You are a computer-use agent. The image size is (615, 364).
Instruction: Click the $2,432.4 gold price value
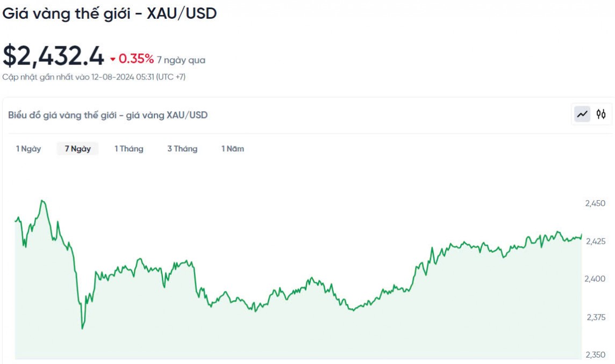[53, 56]
